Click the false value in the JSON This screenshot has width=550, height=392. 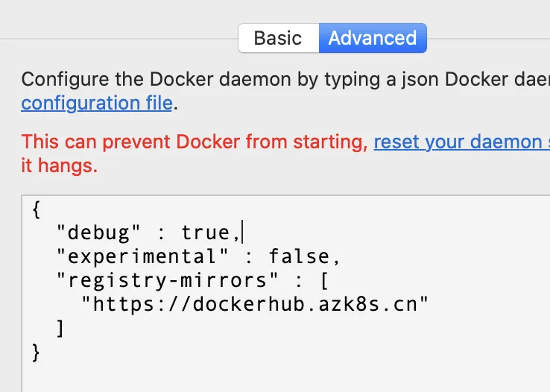[298, 257]
